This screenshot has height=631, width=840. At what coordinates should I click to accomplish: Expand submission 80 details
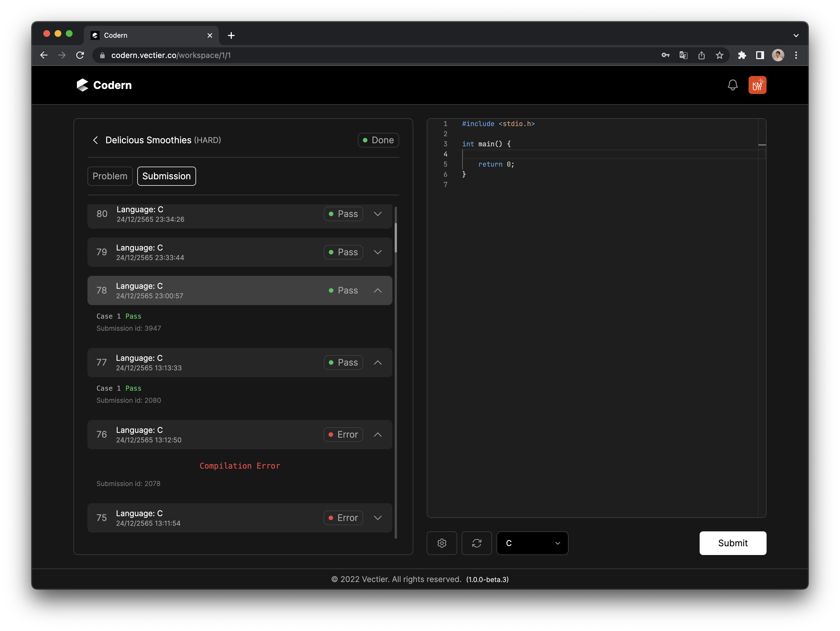point(378,214)
